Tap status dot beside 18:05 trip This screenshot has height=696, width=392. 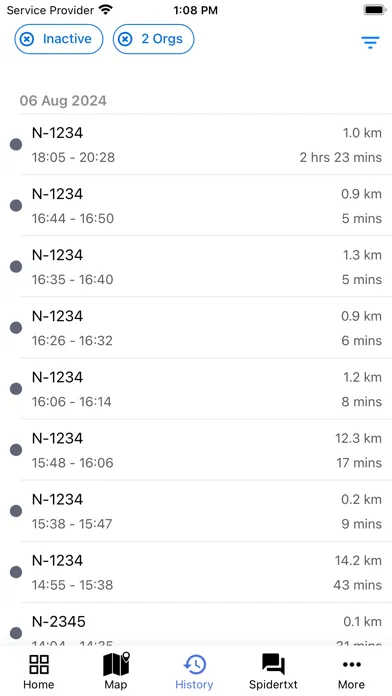click(16, 145)
